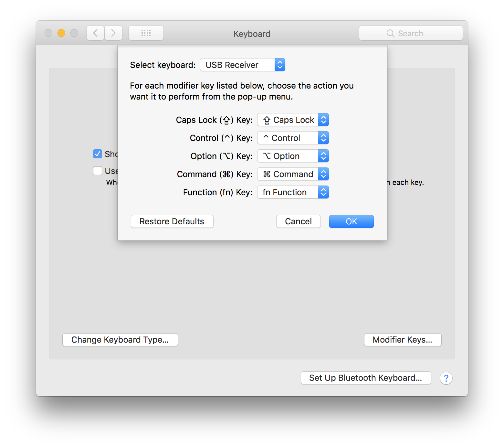Click Set Up Bluetooth Keyboard button
This screenshot has height=448, width=504.
[366, 378]
